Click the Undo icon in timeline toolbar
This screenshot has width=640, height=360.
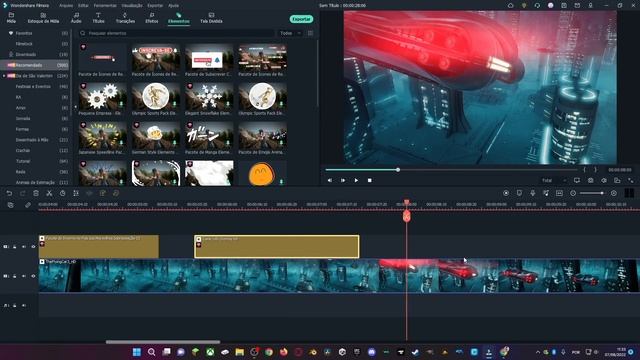[9, 193]
